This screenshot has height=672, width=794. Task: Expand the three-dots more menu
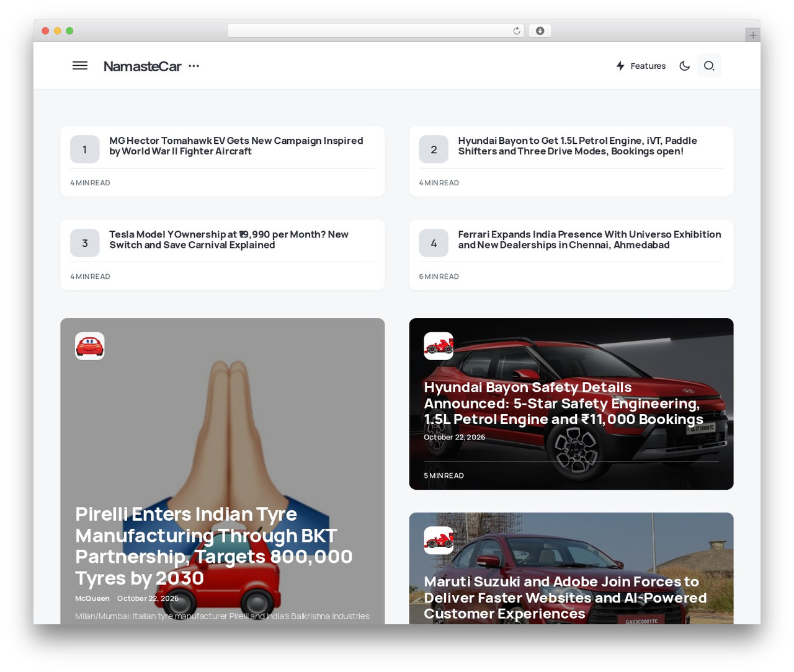pyautogui.click(x=194, y=66)
